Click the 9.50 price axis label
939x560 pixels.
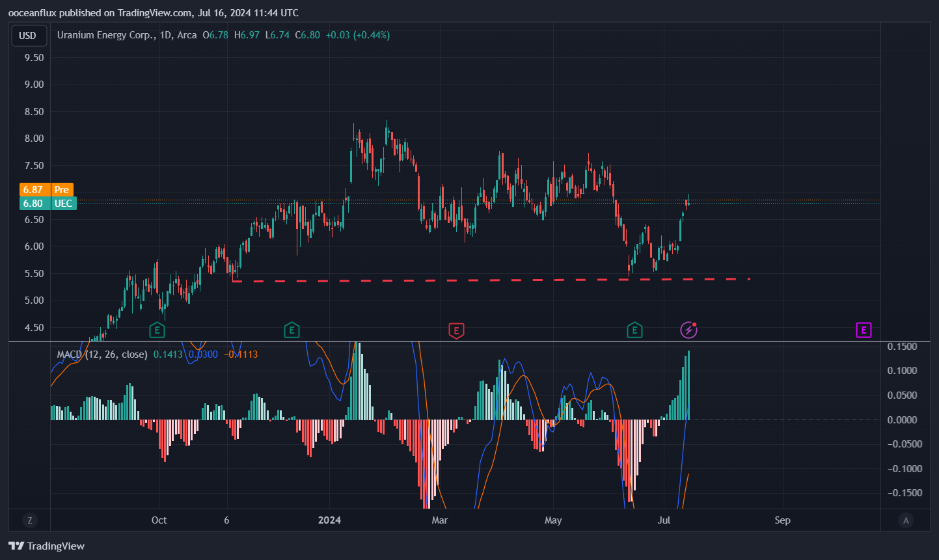coord(33,58)
